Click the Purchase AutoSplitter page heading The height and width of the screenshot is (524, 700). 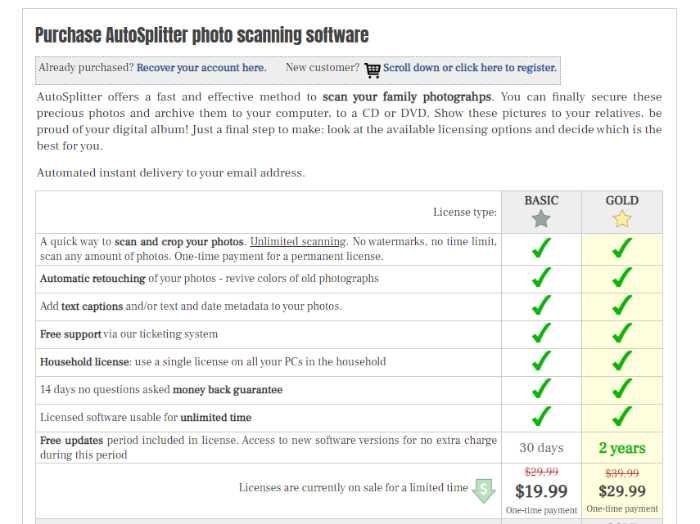(202, 35)
